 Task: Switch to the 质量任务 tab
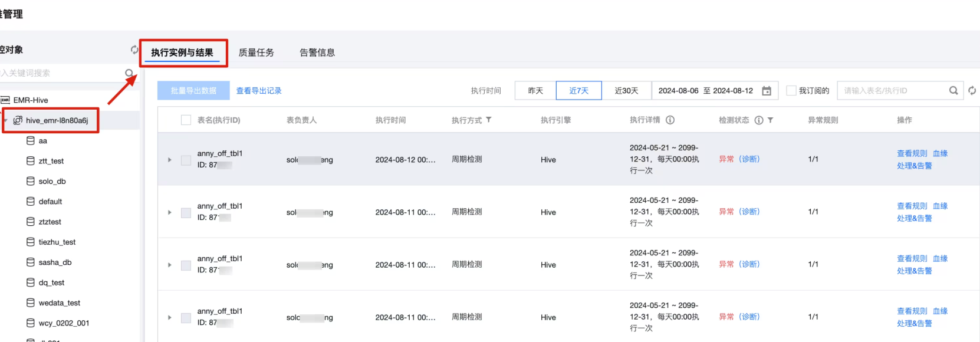point(256,52)
